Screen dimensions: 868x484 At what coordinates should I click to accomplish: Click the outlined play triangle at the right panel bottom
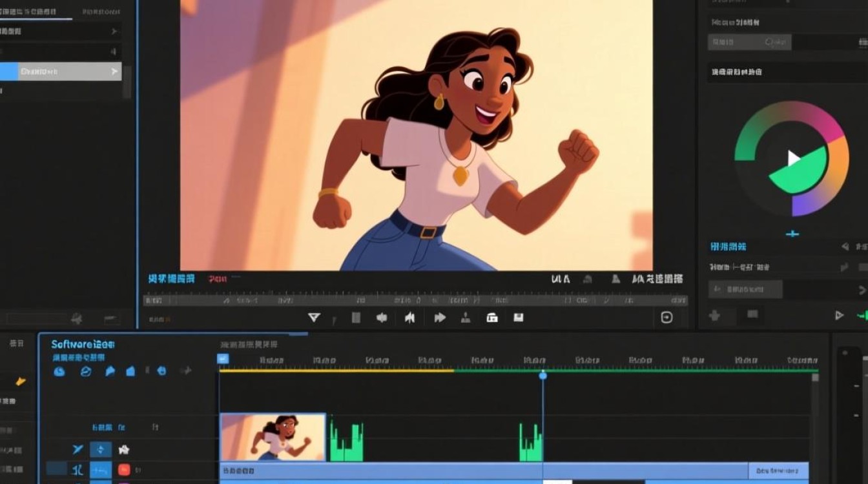pyautogui.click(x=839, y=316)
